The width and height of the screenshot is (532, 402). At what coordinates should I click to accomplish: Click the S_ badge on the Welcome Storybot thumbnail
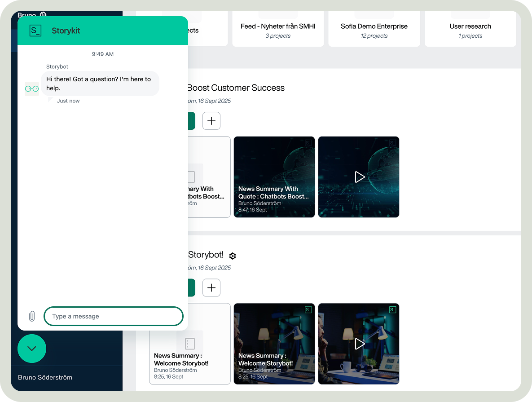tap(308, 309)
